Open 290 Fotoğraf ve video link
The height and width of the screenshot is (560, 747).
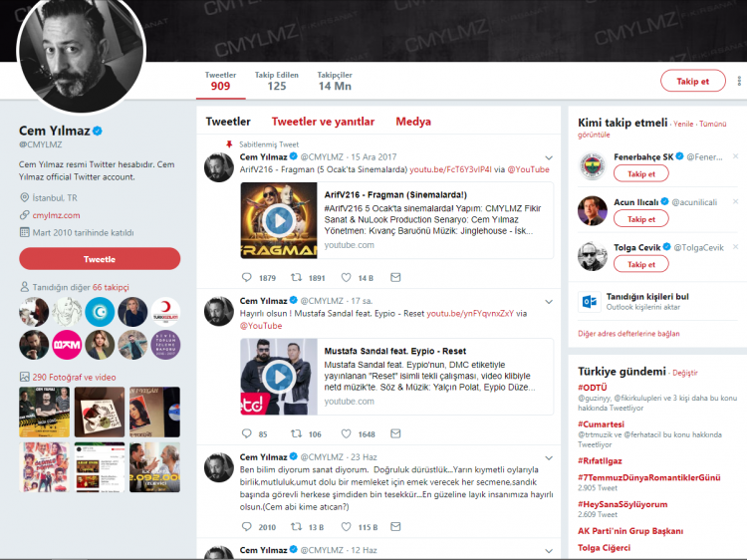(74, 377)
